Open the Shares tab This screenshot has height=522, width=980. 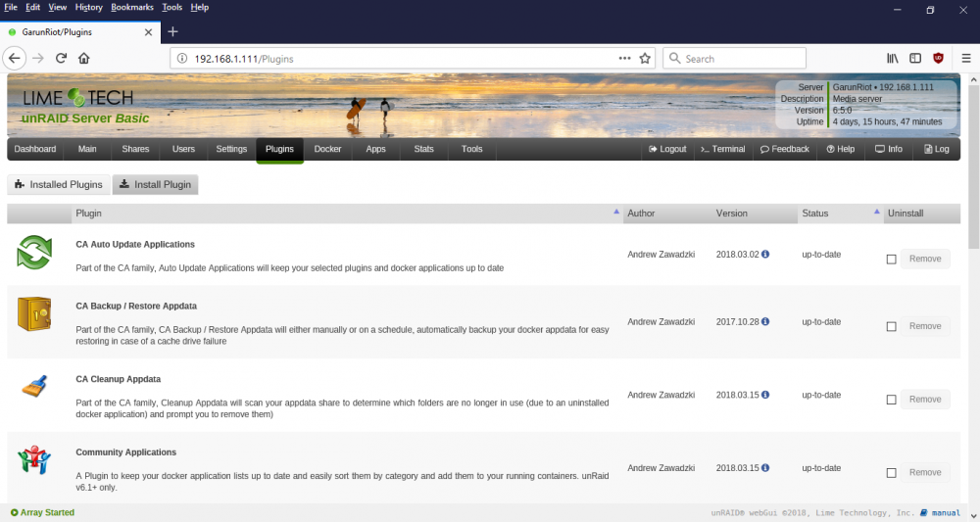(135, 149)
